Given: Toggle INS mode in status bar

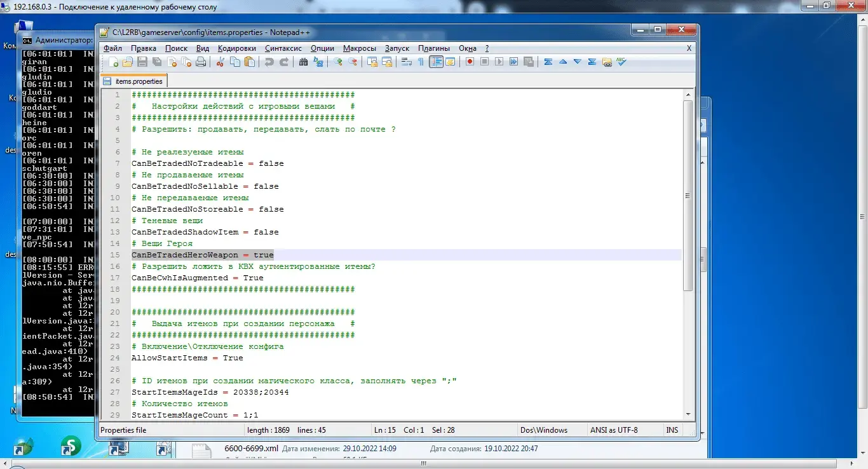Looking at the screenshot, I should [672, 430].
